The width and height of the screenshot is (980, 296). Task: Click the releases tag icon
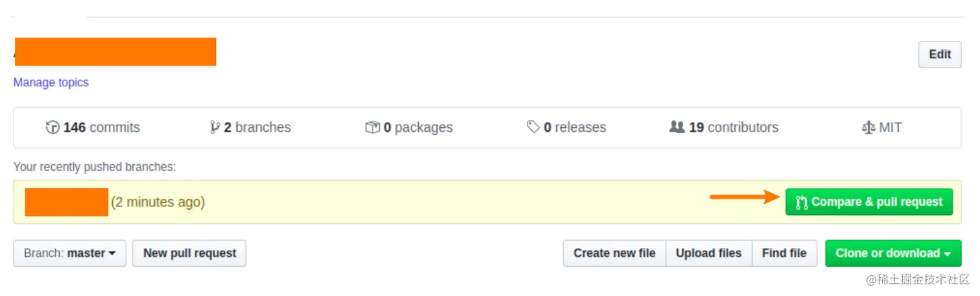[x=533, y=127]
